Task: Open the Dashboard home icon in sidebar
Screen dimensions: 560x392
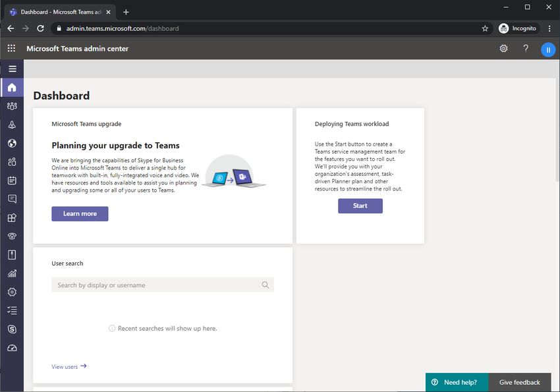Action: tap(12, 88)
